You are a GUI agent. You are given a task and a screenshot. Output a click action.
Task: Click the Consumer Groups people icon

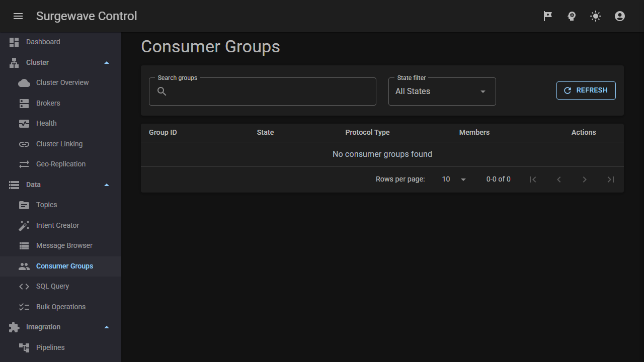(24, 266)
